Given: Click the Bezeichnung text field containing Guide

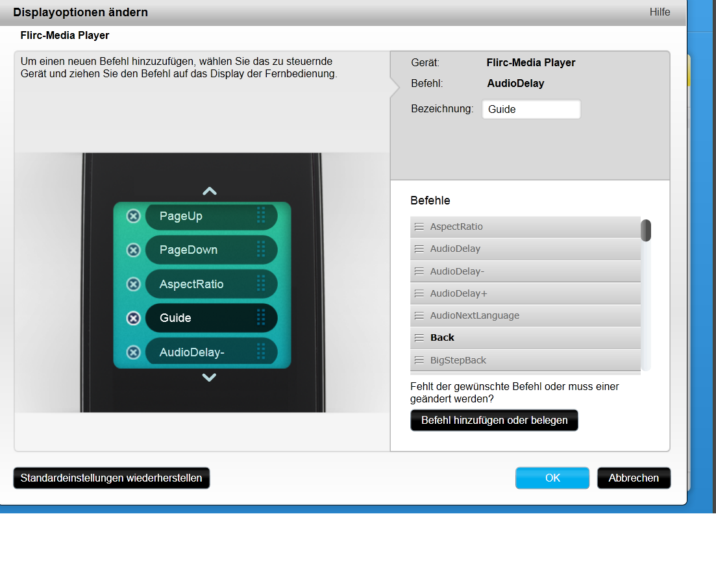Looking at the screenshot, I should tap(532, 109).
